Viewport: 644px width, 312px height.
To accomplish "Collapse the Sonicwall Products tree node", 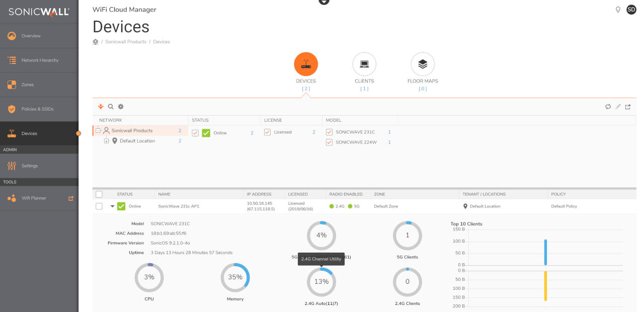I will (x=98, y=131).
